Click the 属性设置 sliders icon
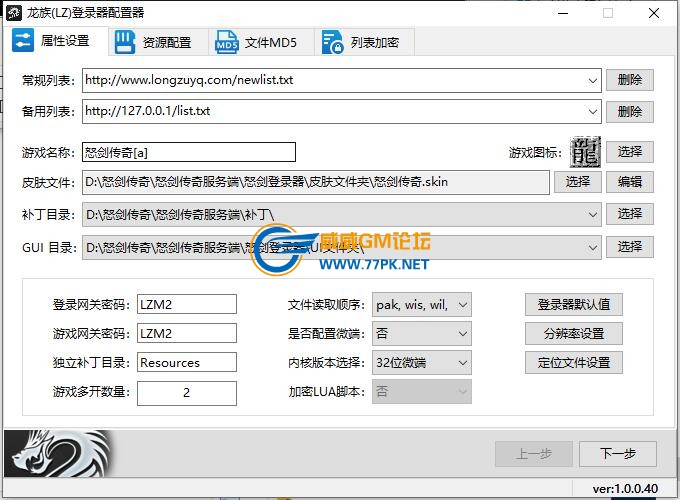The width and height of the screenshot is (680, 500). [x=23, y=40]
